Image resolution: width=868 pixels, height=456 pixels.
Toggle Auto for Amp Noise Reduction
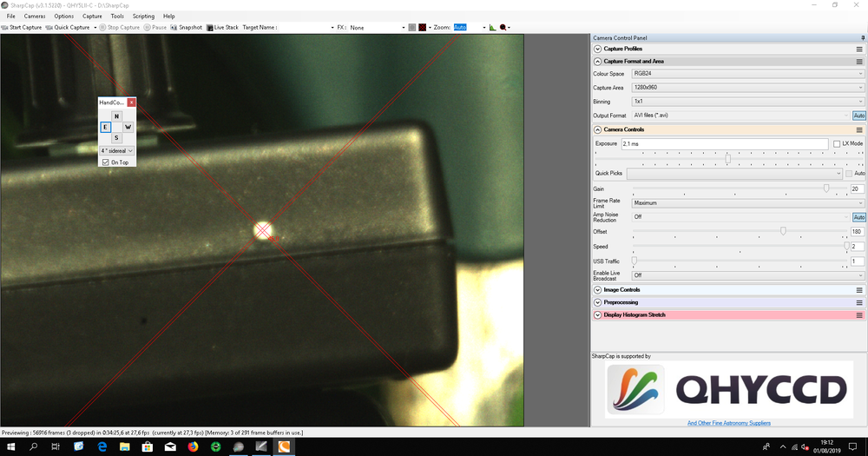pyautogui.click(x=858, y=216)
